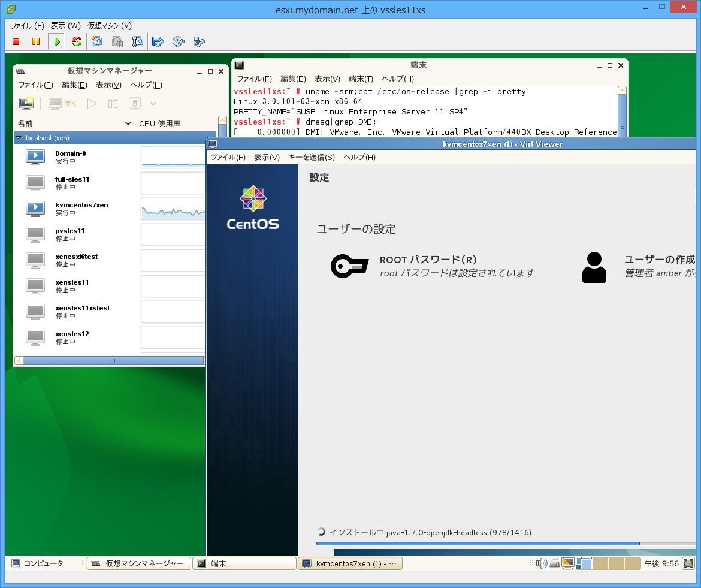Select kvmcentos7xen in the VM list
The height and width of the screenshot is (588, 701).
pos(110,209)
